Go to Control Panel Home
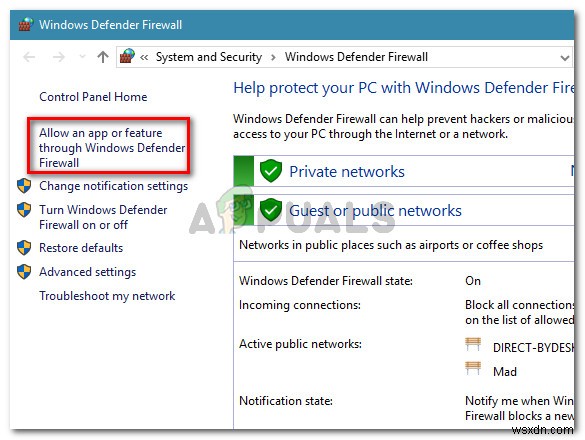The height and width of the screenshot is (440, 585). point(93,97)
